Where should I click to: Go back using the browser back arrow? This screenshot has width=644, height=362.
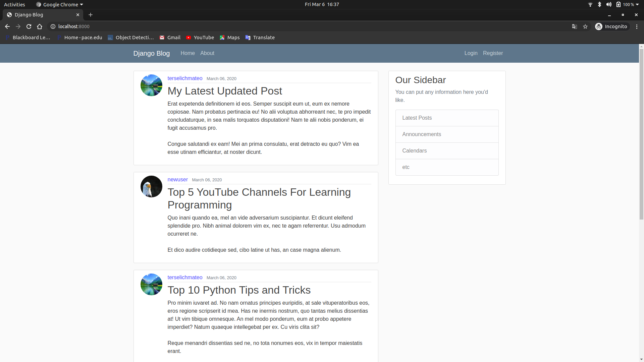(x=7, y=26)
